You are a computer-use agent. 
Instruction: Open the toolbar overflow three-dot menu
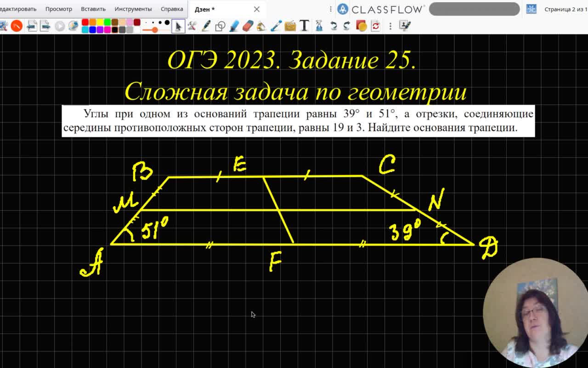[390, 26]
